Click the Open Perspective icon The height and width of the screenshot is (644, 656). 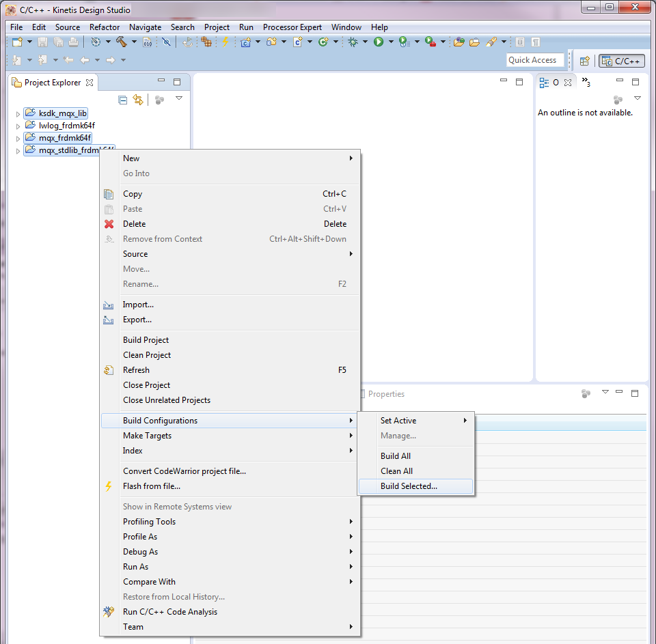[x=584, y=61]
